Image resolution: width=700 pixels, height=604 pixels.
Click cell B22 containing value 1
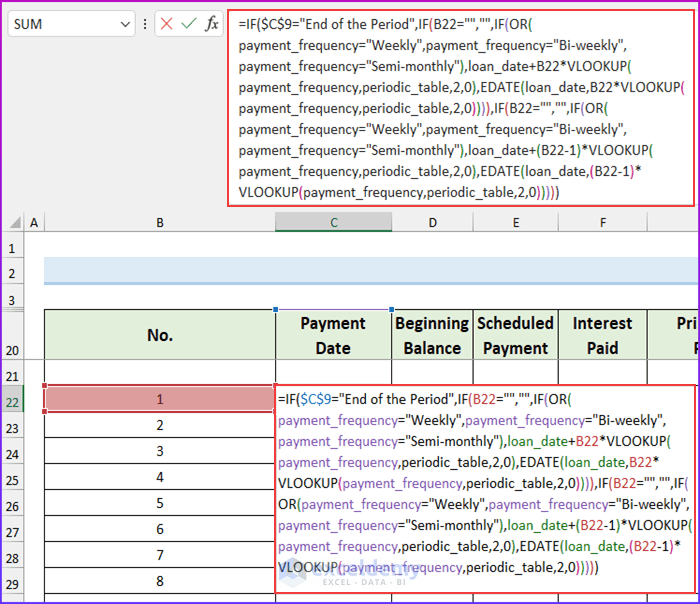pyautogui.click(x=160, y=400)
